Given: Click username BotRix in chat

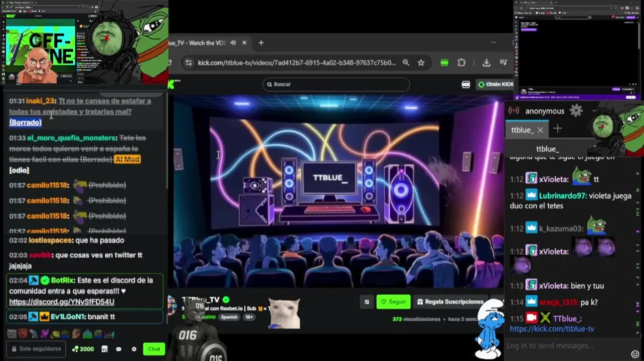Looking at the screenshot, I should 62,280.
